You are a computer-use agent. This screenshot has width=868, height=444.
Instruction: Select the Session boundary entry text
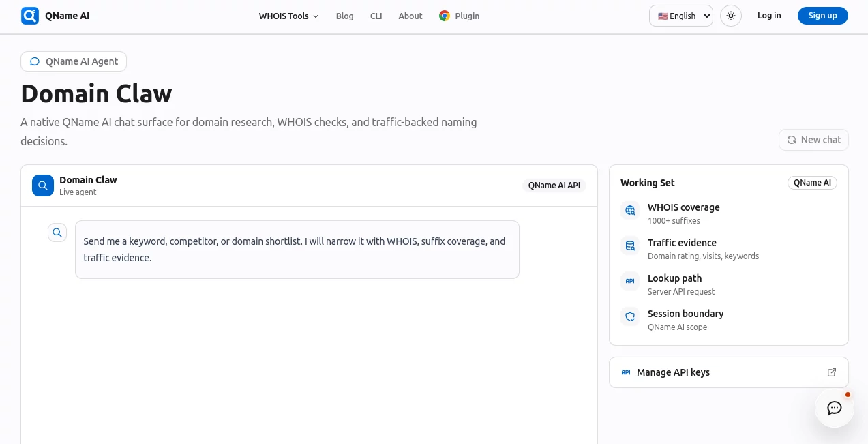pyautogui.click(x=685, y=314)
